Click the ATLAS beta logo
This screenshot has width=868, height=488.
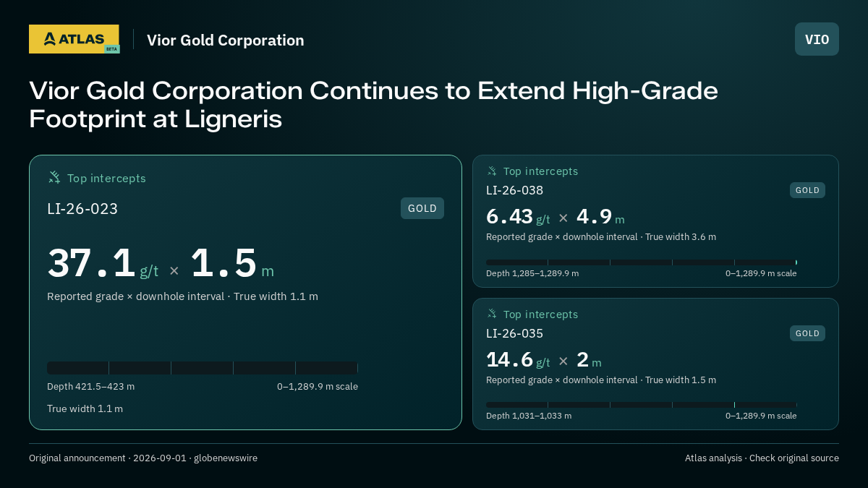click(74, 39)
